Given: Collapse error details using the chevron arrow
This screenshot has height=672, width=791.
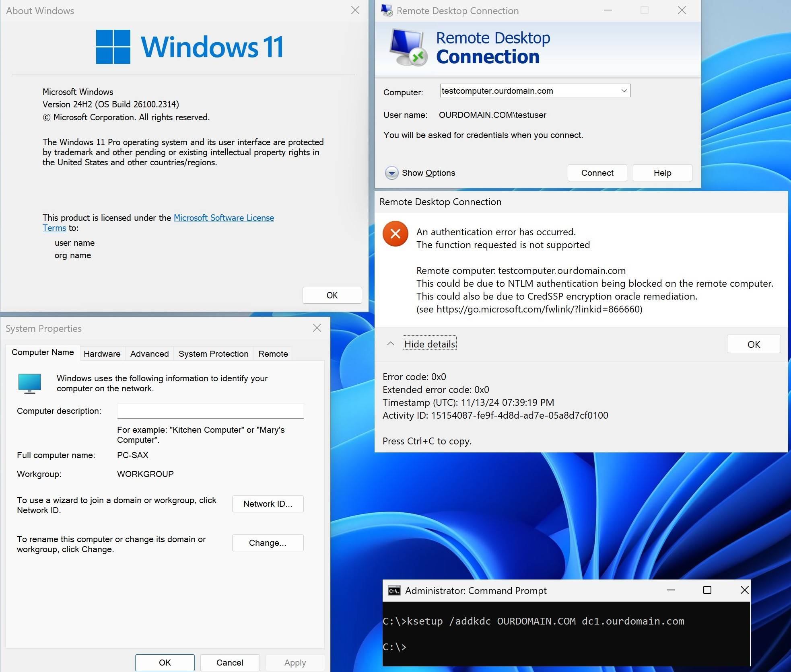Looking at the screenshot, I should (x=390, y=344).
